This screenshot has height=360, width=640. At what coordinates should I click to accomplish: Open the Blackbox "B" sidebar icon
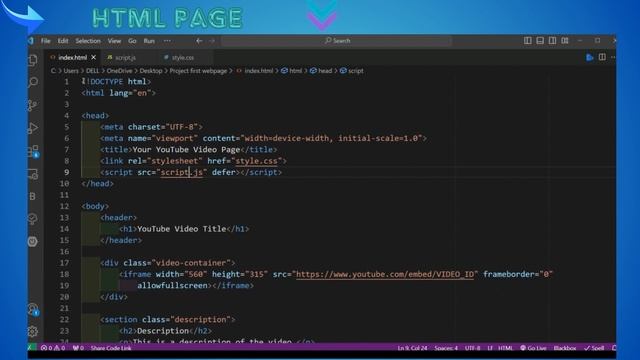(x=33, y=196)
